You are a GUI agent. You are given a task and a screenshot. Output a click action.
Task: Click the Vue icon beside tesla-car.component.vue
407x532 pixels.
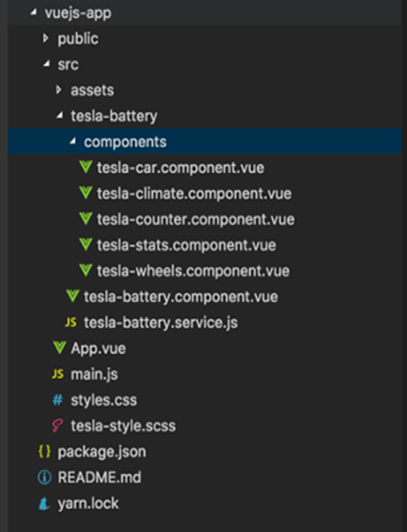[86, 167]
